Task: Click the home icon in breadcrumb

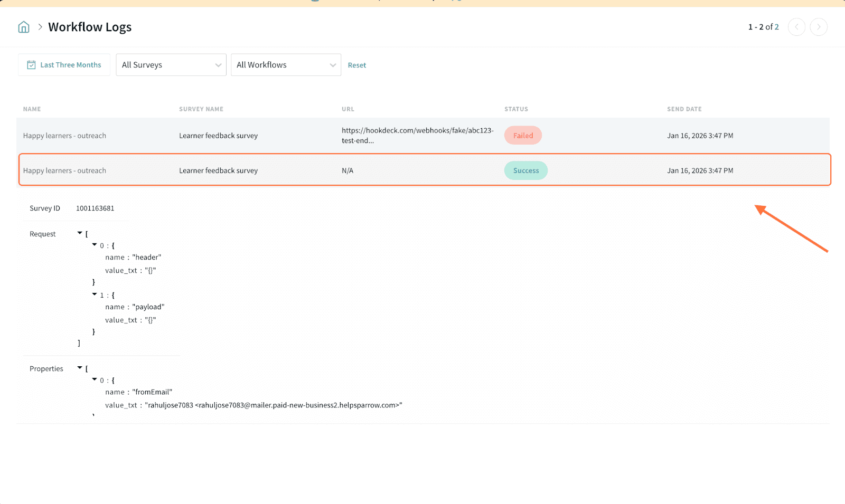Action: [24, 27]
